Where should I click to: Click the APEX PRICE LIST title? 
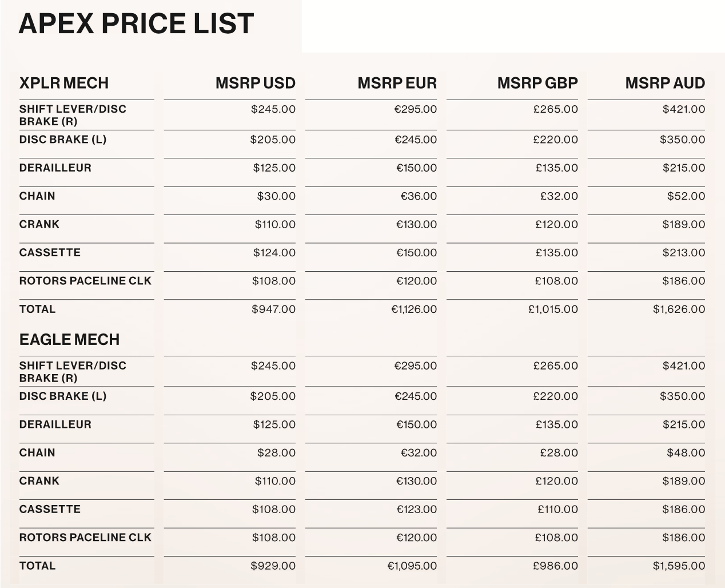pyautogui.click(x=136, y=24)
